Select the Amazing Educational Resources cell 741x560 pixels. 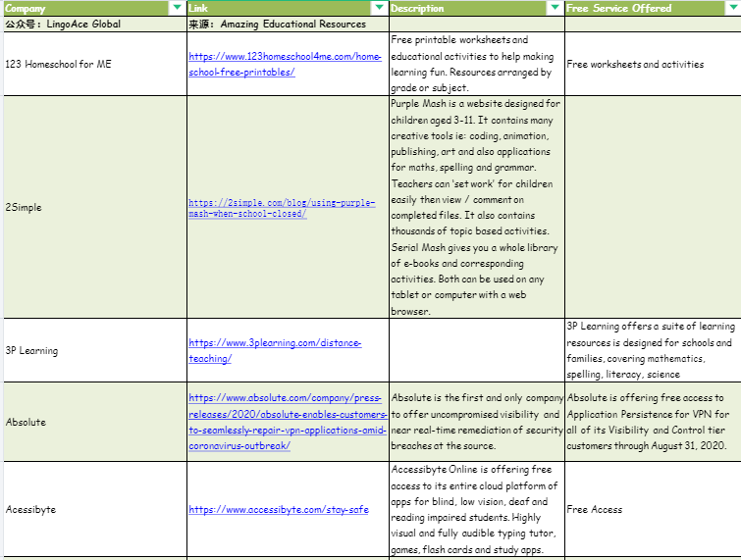coord(288,25)
